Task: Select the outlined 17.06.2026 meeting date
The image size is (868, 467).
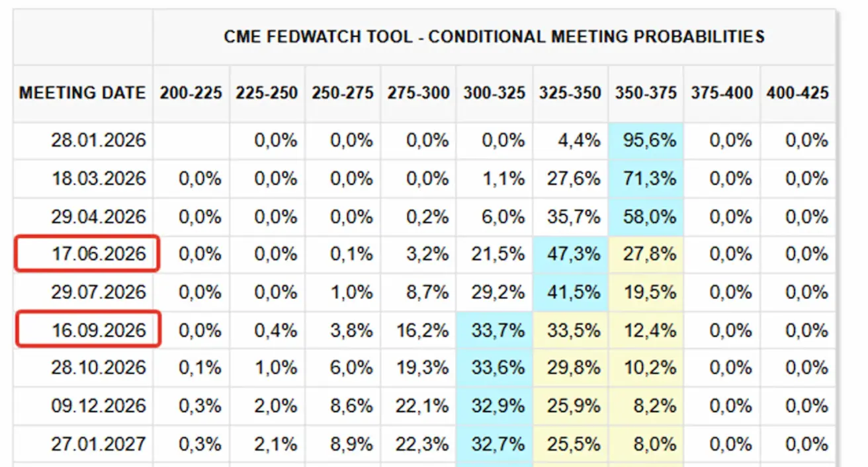Action: tap(99, 255)
